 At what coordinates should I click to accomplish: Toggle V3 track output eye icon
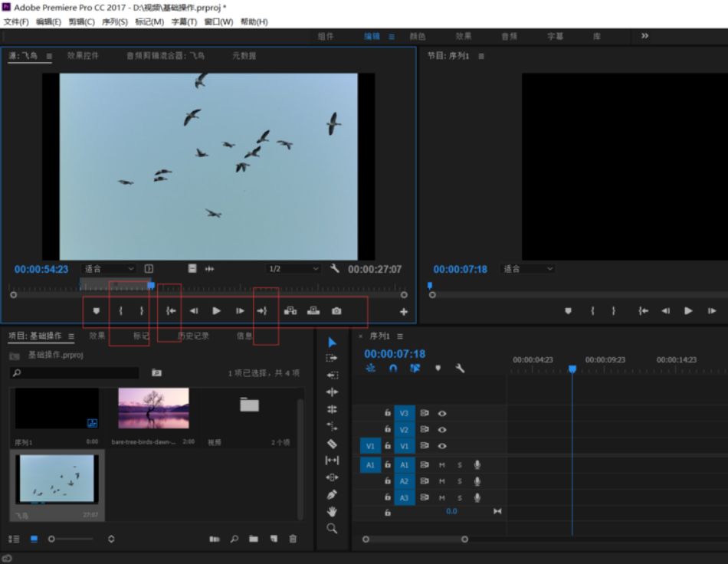point(442,413)
